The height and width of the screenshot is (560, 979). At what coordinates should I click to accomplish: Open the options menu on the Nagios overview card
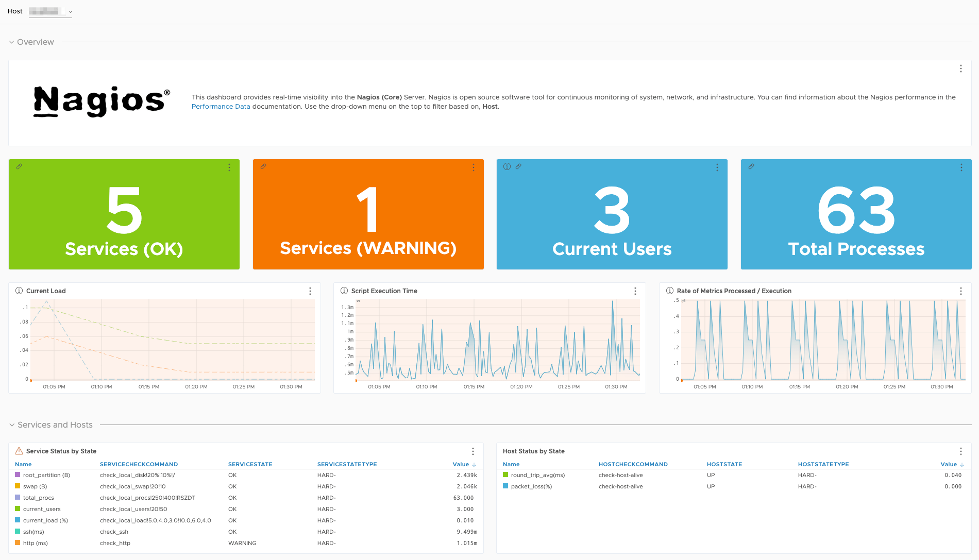pos(960,68)
